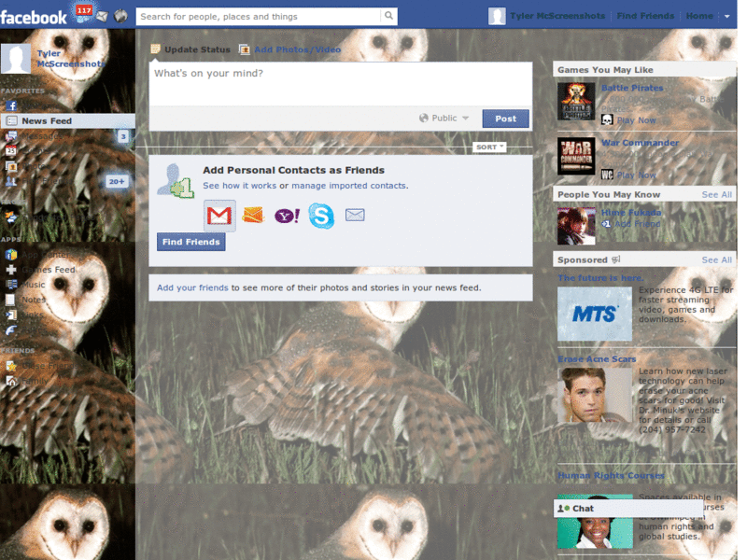Switch to Update Status tab

(190, 49)
